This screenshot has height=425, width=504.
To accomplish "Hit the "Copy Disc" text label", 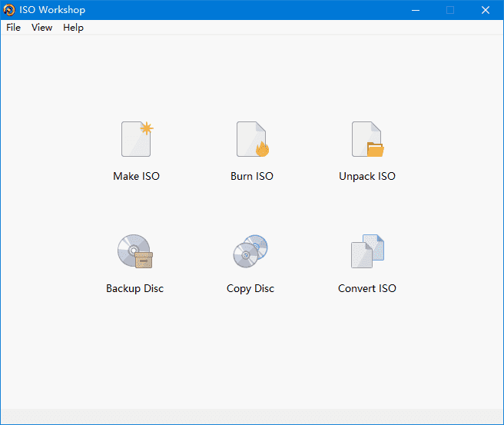I will click(250, 289).
